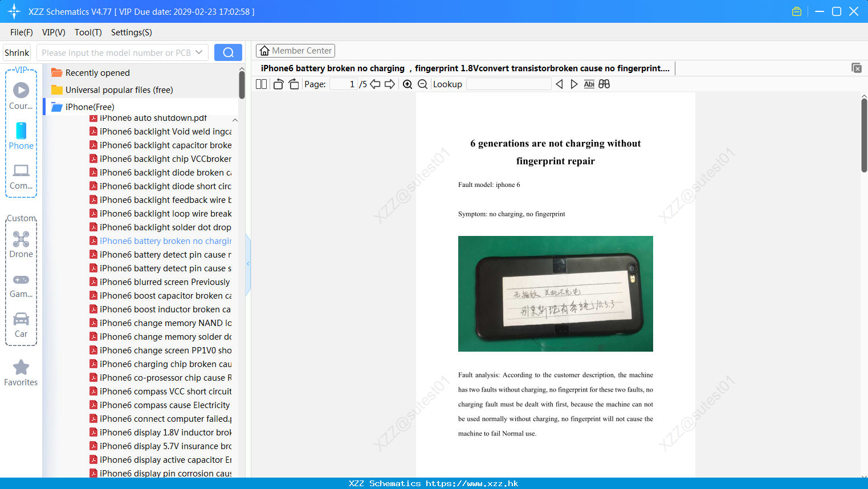The width and height of the screenshot is (868, 489).
Task: Open iPhone6 backlight loop wire break file
Action: coord(161,214)
